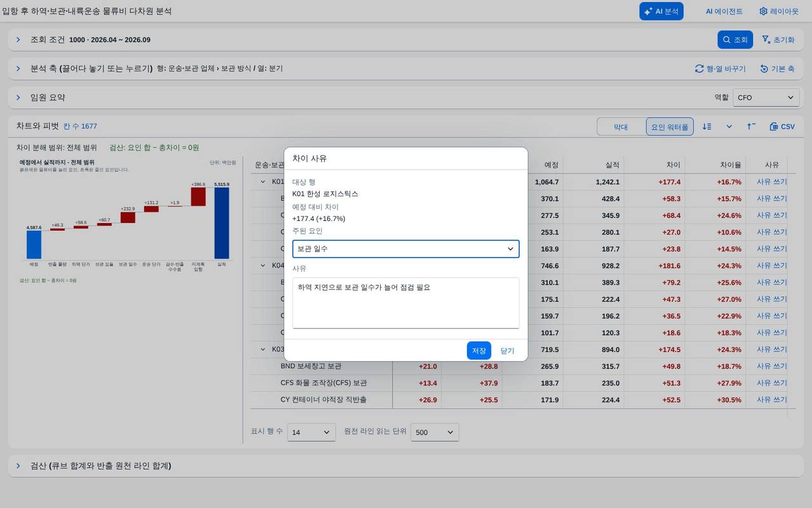Screen dimensions: 812x508
Task: Click the blue 예정 bar in the waterfall chart
Action: tap(34, 244)
